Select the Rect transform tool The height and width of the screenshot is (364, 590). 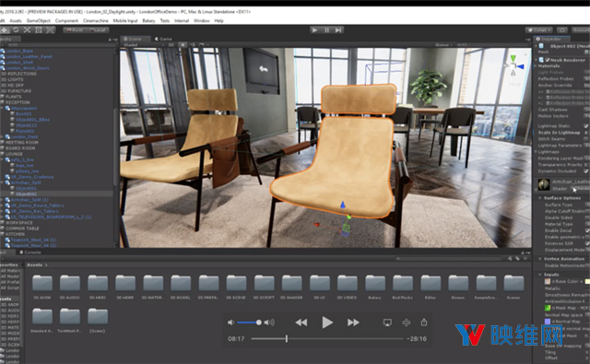click(x=39, y=29)
